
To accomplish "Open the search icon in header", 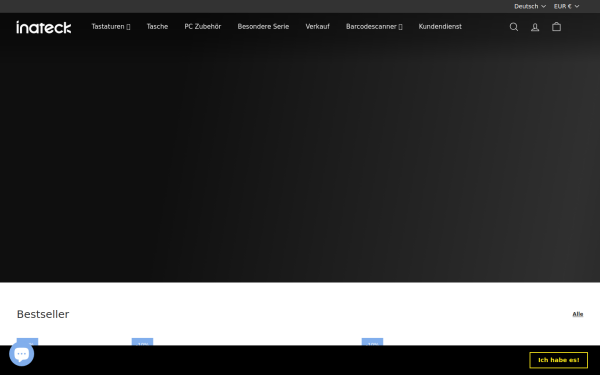I will click(514, 27).
